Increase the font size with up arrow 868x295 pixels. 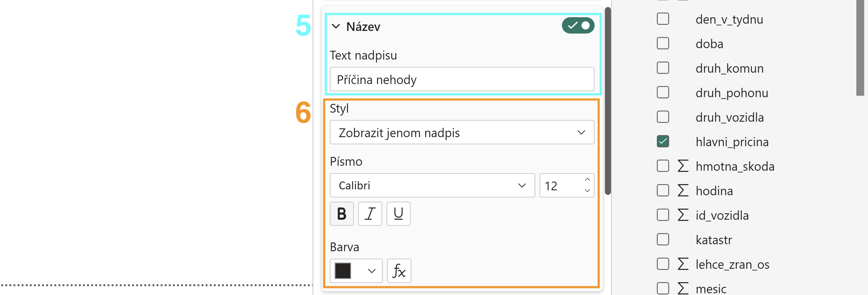587,180
